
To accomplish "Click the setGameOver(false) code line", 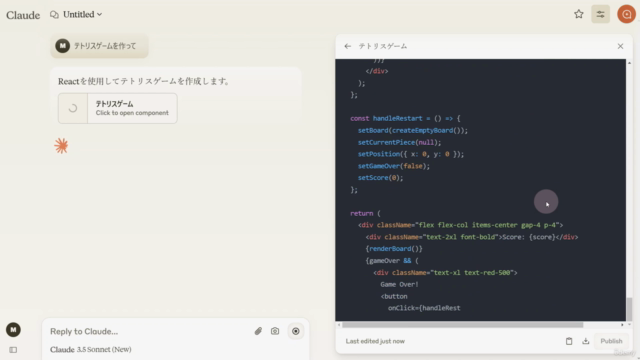I will [393, 166].
